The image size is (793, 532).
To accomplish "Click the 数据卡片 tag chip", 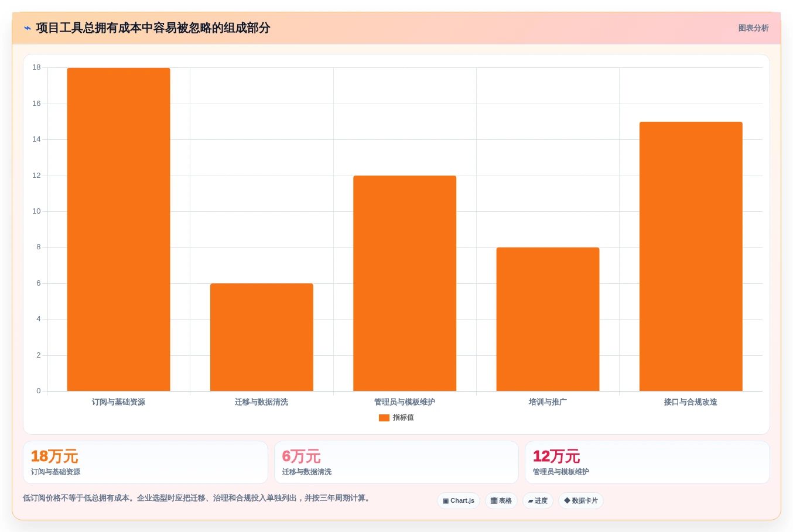I will click(581, 501).
